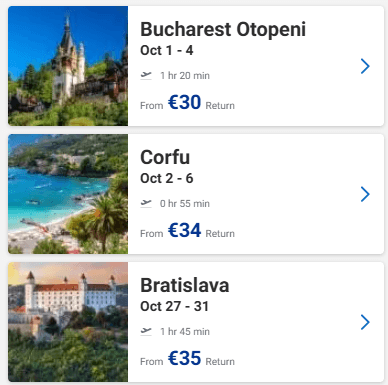
Task: Select the €34 return fare
Action: click(x=184, y=230)
